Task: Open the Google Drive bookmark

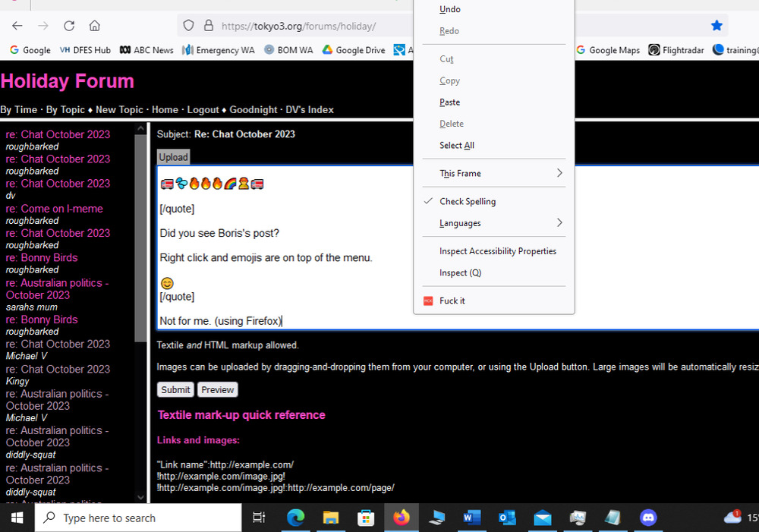Action: pos(353,50)
